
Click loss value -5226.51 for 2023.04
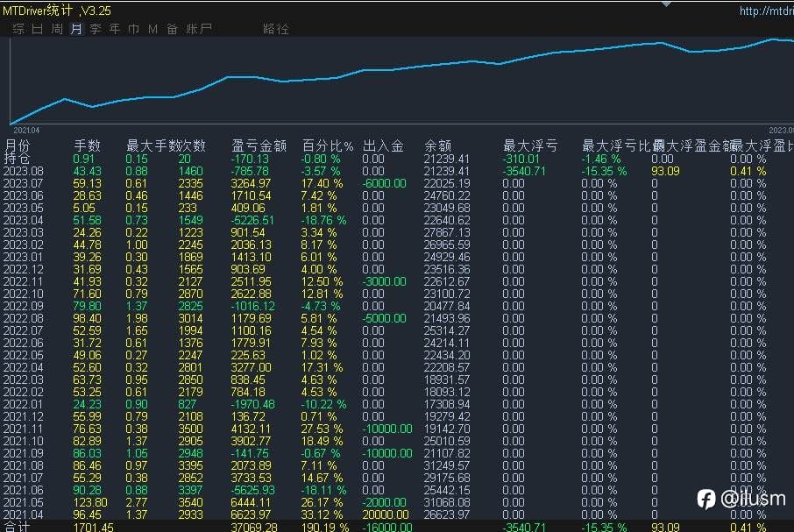coord(252,220)
